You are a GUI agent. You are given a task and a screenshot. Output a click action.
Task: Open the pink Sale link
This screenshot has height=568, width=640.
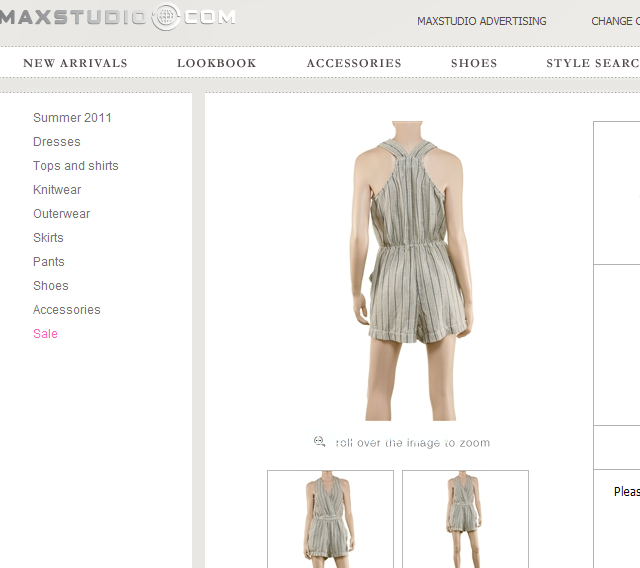45,334
